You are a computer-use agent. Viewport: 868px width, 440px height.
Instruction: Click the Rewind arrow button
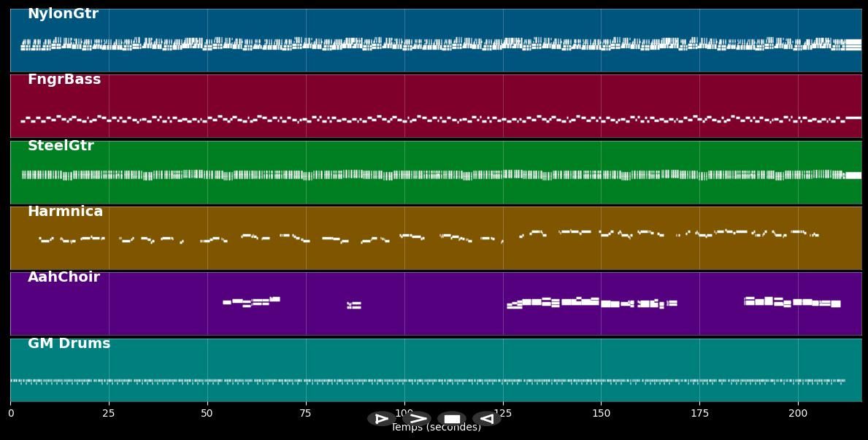pyautogui.click(x=485, y=418)
